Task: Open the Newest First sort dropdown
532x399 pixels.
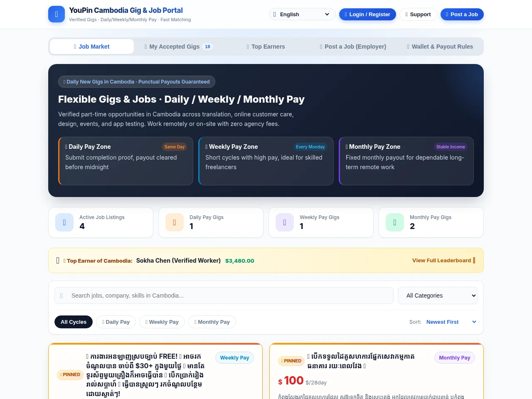Action: (451, 322)
